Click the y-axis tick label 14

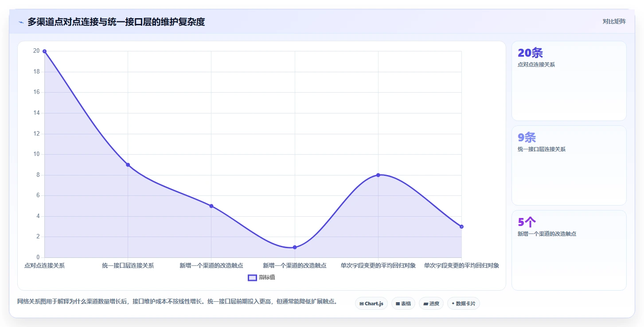point(36,113)
